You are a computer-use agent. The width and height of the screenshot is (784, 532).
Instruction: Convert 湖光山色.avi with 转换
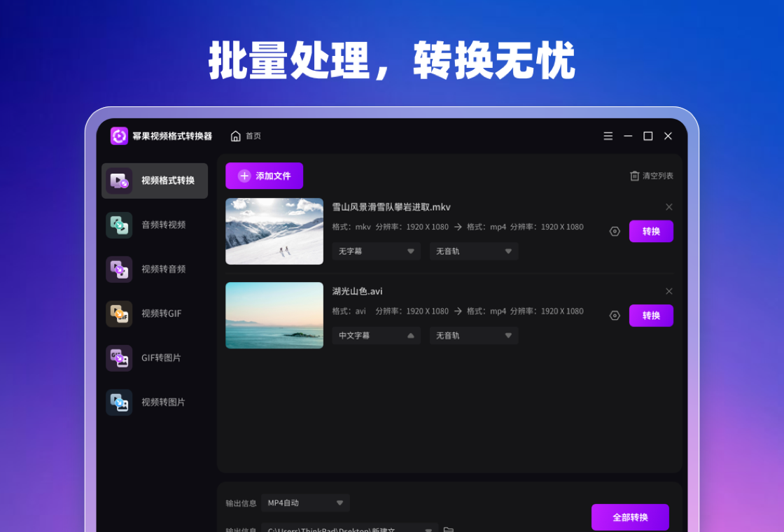pos(651,316)
